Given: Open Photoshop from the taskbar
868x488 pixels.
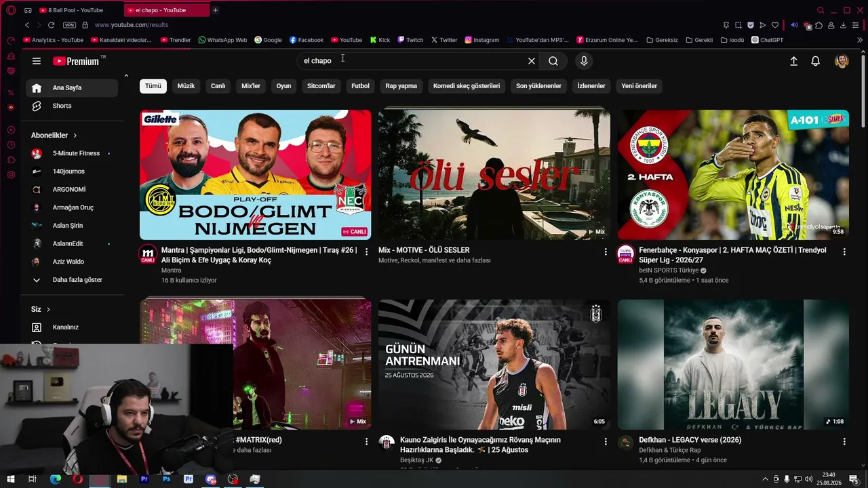Looking at the screenshot, I should (166, 479).
